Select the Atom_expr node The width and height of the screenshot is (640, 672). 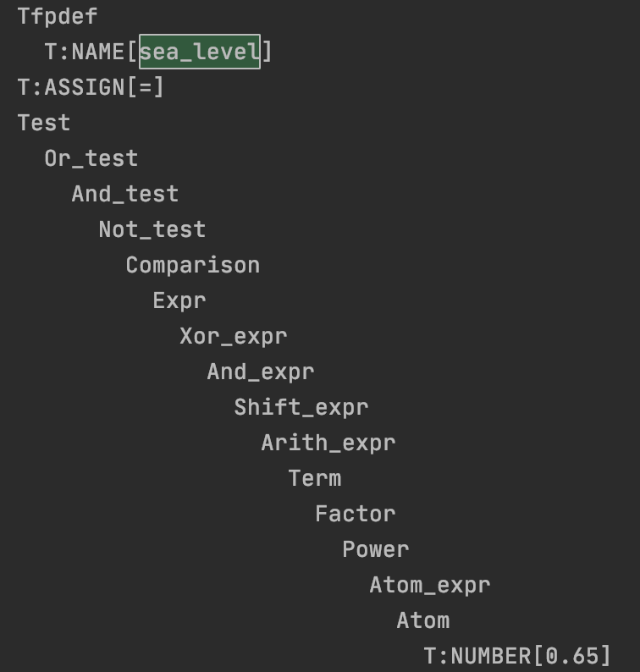coord(430,586)
